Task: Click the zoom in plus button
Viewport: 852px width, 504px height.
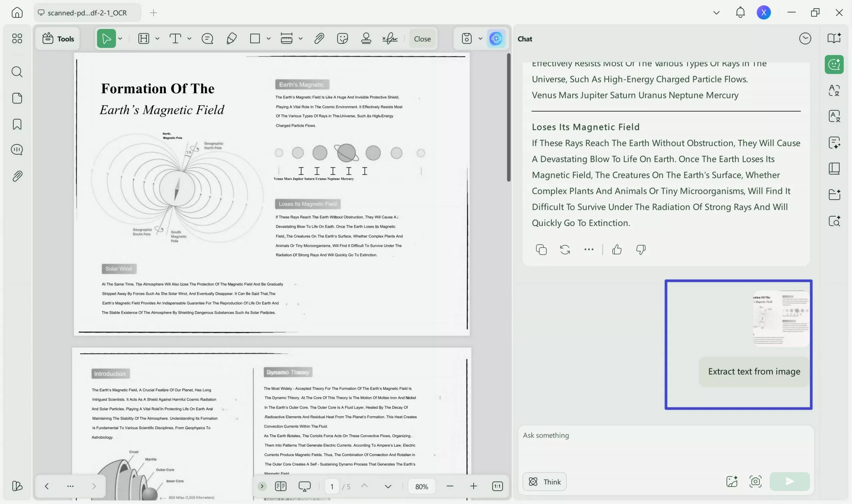Action: (473, 486)
